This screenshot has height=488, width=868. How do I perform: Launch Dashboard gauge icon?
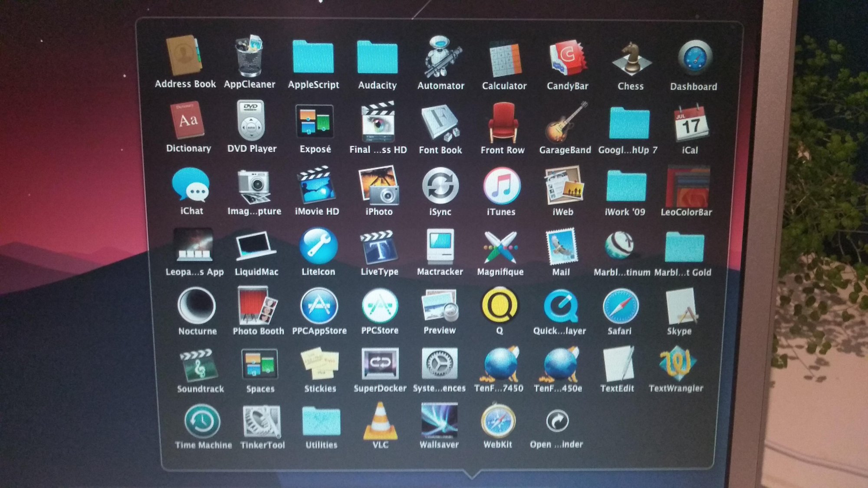coord(694,59)
